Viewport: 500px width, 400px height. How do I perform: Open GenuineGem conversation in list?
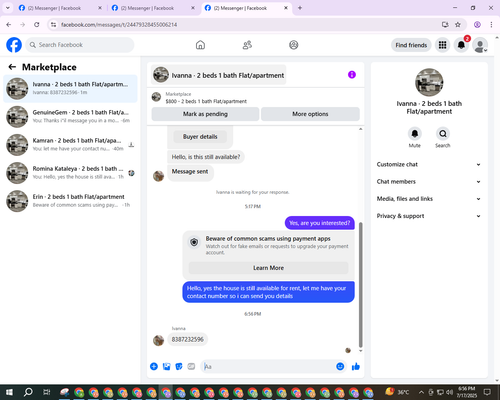70,117
